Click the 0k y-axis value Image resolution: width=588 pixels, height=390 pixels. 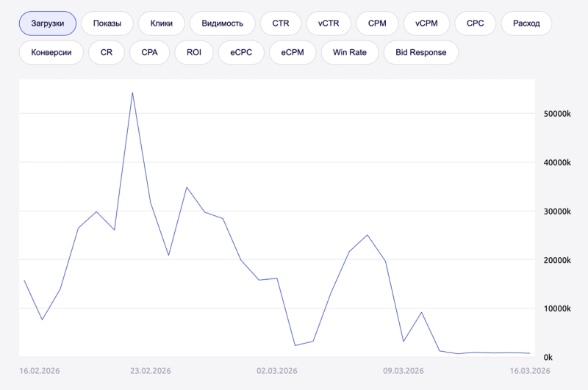pos(548,358)
